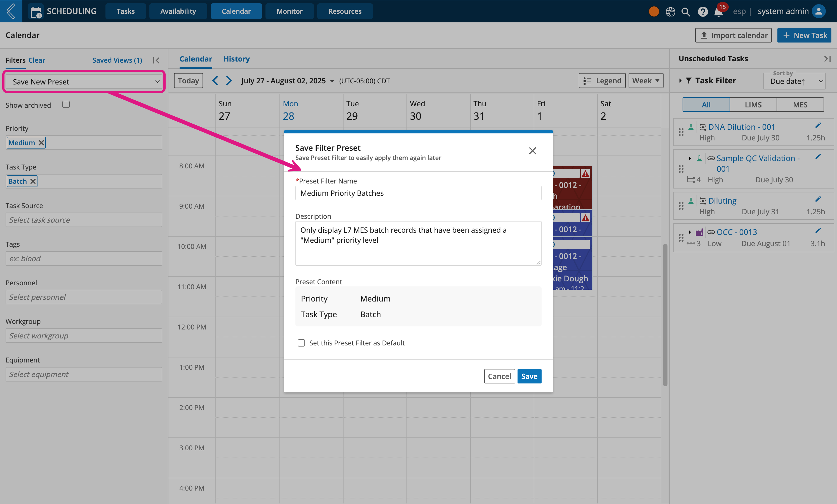Click the factory icon on OCC - 0013

pyautogui.click(x=699, y=232)
